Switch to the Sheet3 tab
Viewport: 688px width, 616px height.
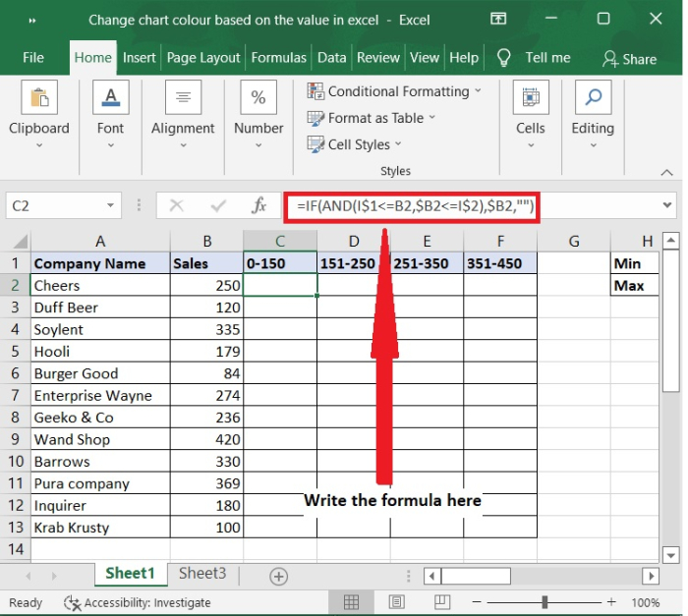coord(201,574)
